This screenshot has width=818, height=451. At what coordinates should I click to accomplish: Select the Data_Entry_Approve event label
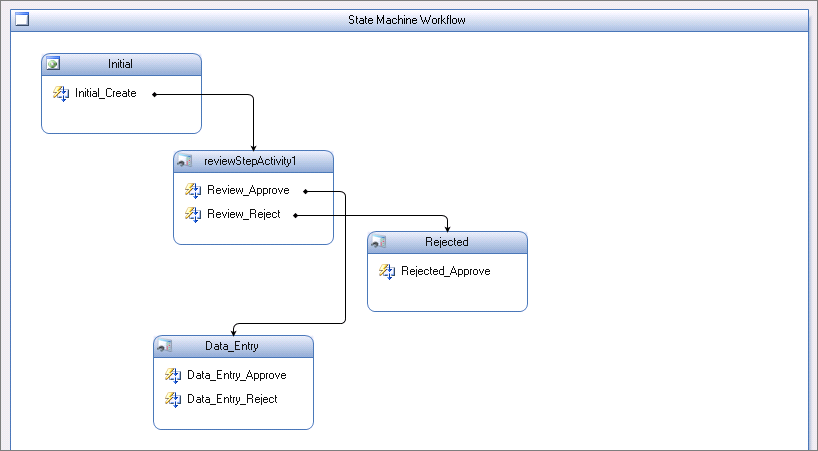pyautogui.click(x=236, y=375)
